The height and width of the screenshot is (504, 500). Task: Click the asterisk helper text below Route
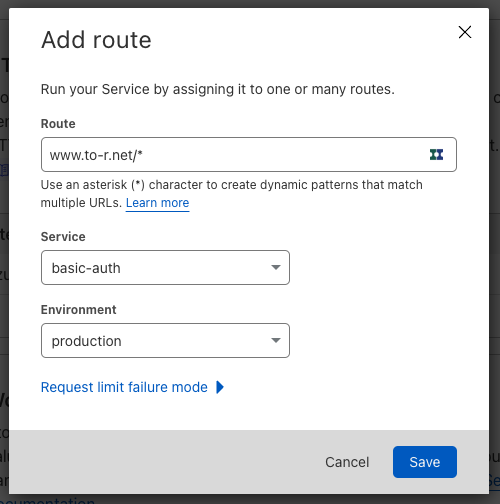coord(232,194)
